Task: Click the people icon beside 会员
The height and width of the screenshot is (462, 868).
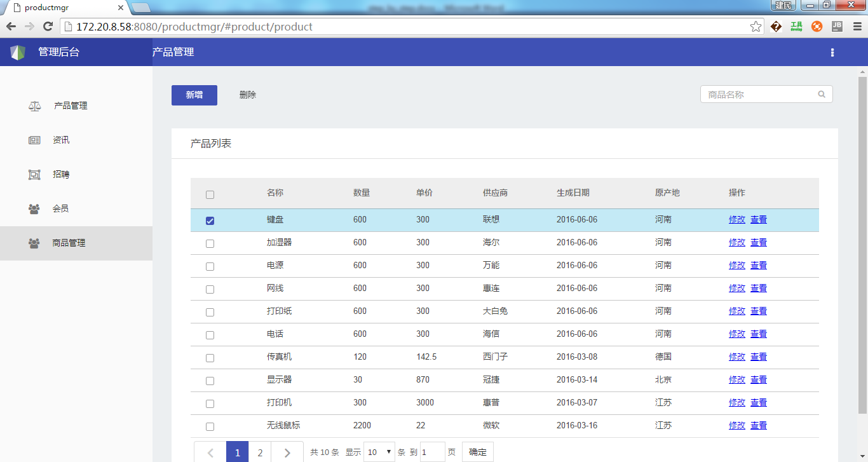Action: 34,209
